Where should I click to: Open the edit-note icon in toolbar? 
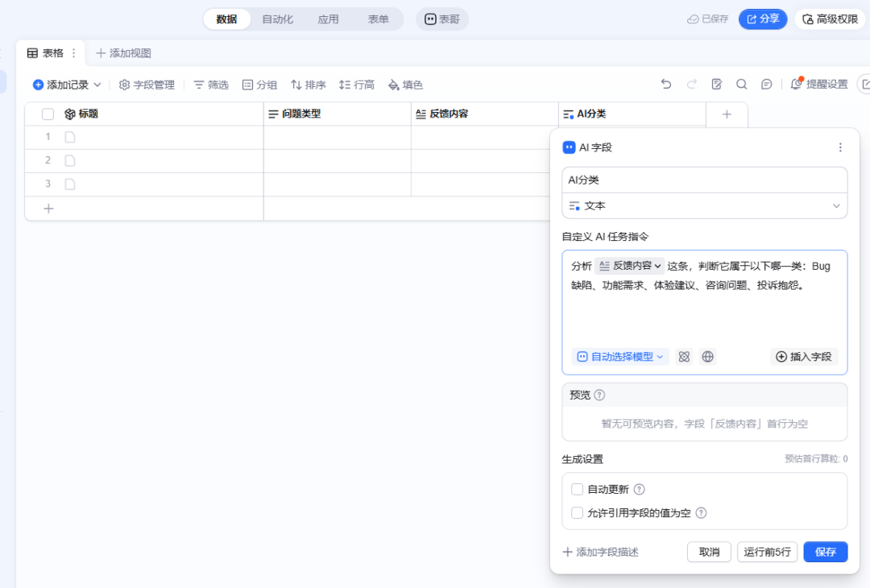click(716, 85)
